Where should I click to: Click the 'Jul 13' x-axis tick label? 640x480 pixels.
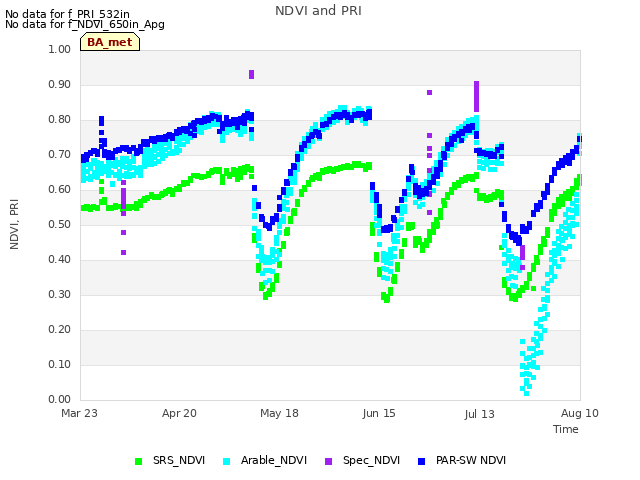pyautogui.click(x=479, y=414)
